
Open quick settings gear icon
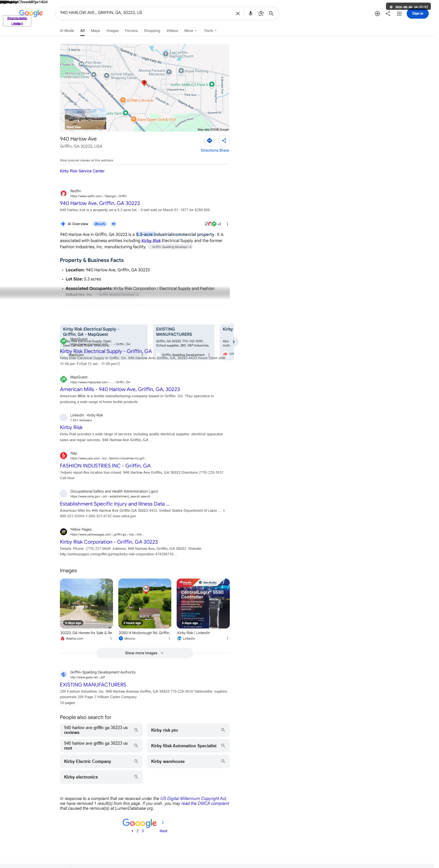pos(377,13)
